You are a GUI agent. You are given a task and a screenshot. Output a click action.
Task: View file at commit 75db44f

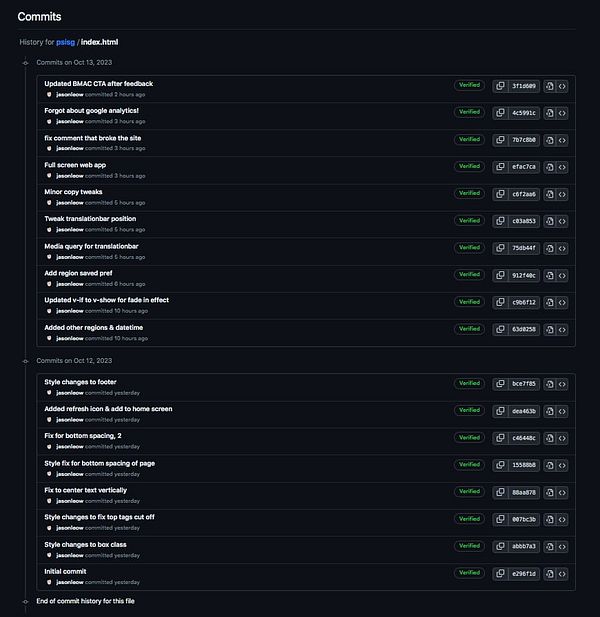click(551, 248)
